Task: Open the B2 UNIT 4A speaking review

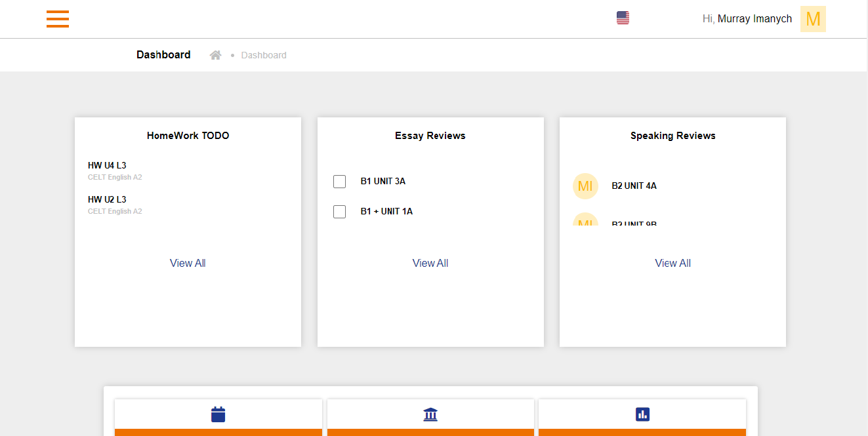Action: coord(634,186)
